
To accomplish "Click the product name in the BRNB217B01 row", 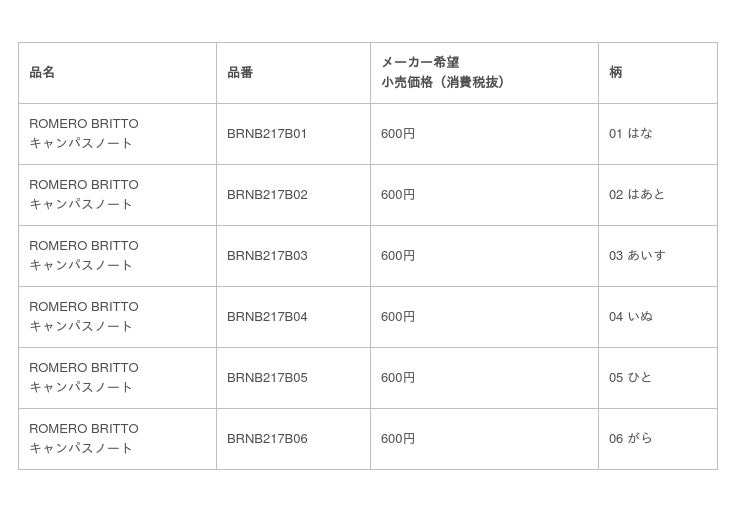I will pos(83,133).
